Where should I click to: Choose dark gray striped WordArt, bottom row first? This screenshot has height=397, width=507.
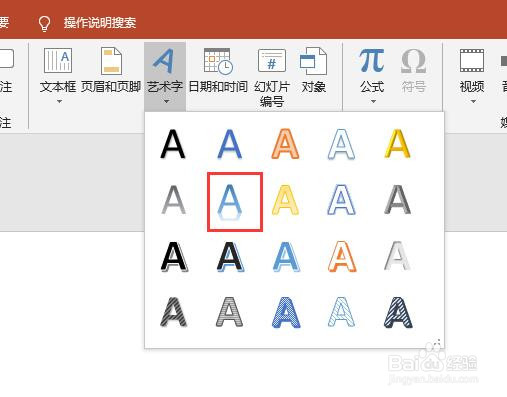tap(173, 312)
